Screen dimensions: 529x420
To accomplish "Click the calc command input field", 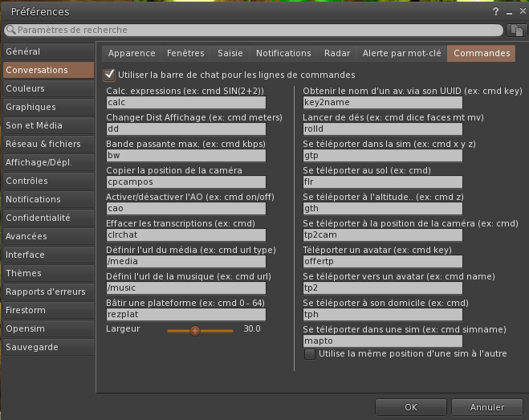I will [x=185, y=103].
